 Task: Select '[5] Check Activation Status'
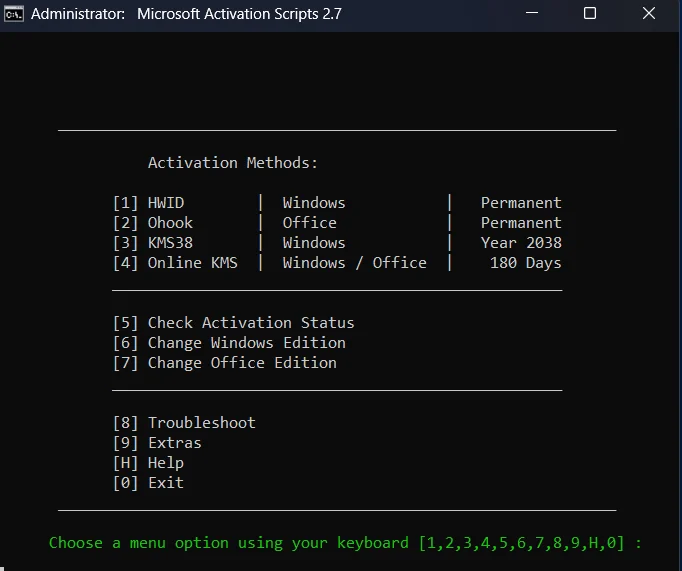pos(234,323)
